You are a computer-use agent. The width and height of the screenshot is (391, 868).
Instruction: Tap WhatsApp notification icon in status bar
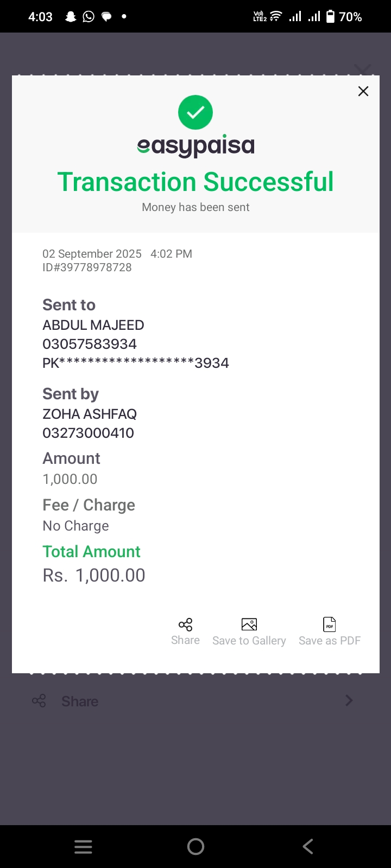(89, 17)
